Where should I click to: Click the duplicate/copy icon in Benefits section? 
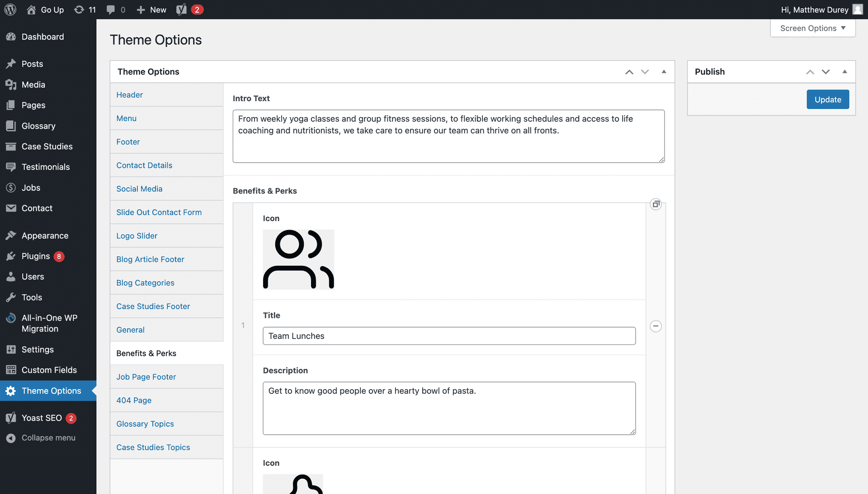pos(656,204)
